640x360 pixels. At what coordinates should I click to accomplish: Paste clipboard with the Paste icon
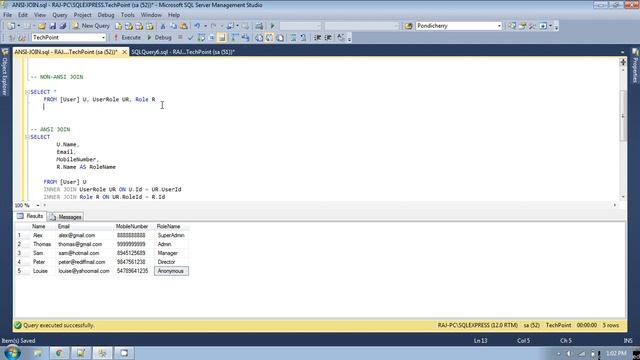tap(184, 26)
